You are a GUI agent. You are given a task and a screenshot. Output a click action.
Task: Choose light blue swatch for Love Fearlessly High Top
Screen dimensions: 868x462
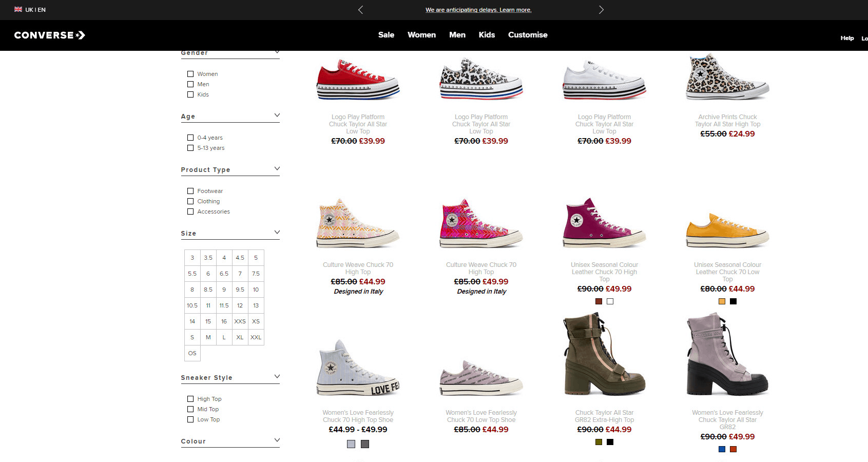351,444
